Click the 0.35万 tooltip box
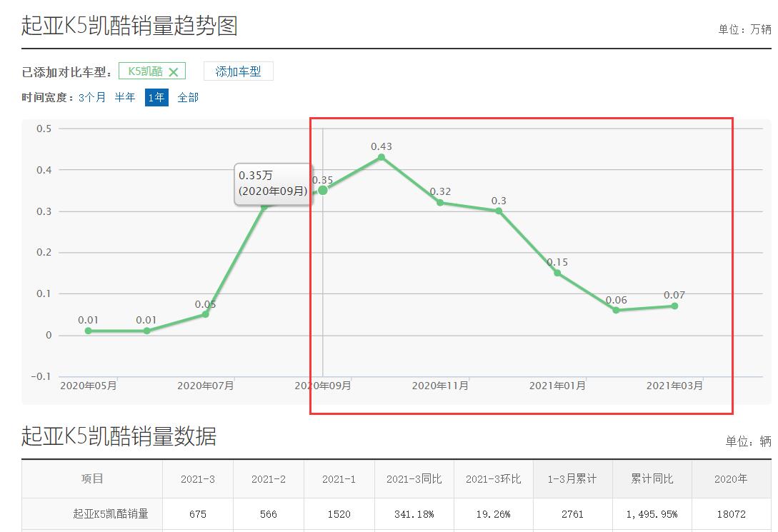This screenshot has height=532, width=778. pos(274,184)
